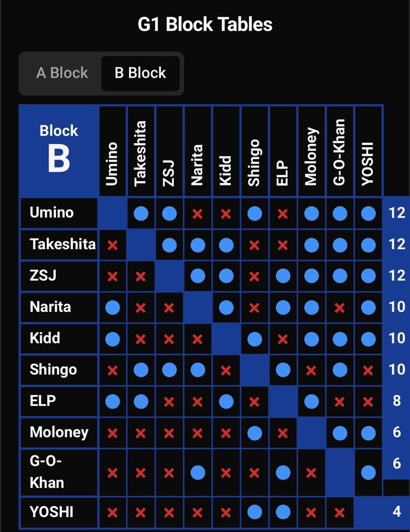
Task: Click the blue circle for Narita vs Umino
Action: [112, 308]
